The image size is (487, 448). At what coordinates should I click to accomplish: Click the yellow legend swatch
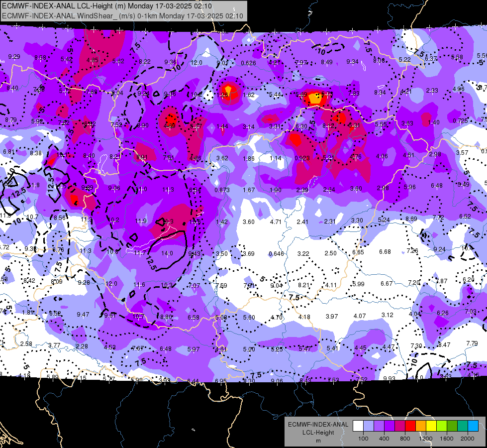(431, 426)
